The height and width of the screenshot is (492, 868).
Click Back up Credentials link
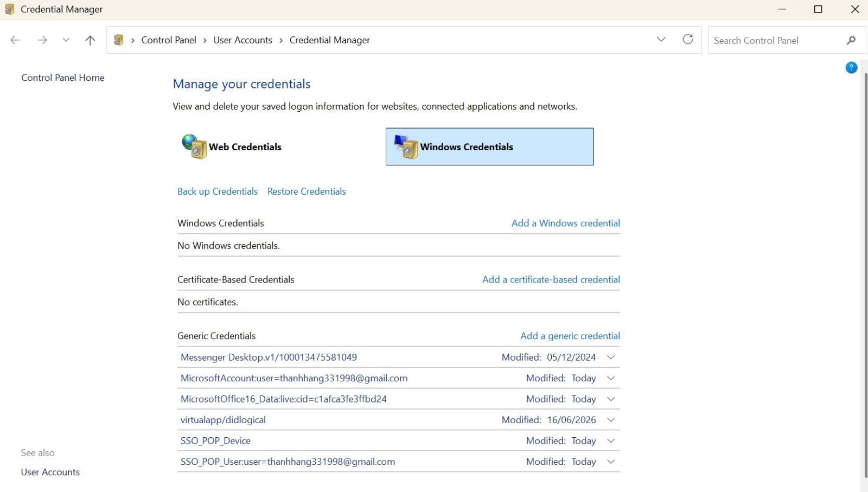pos(218,191)
